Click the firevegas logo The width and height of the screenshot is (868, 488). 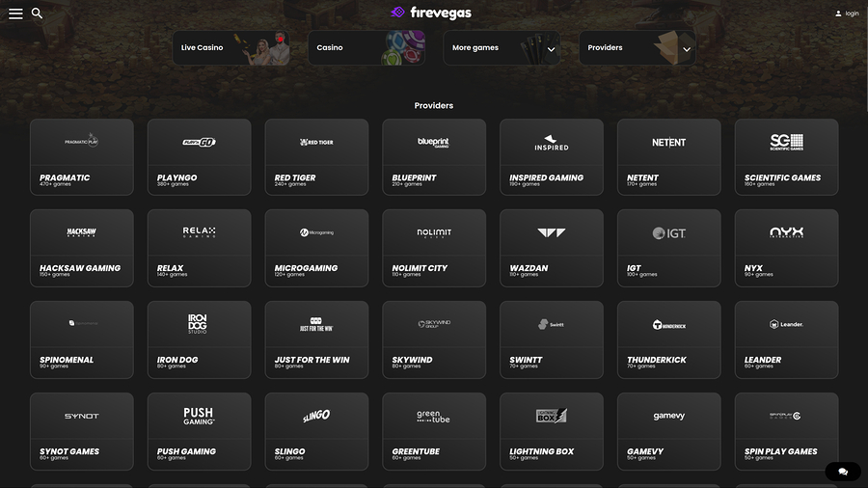coord(431,13)
